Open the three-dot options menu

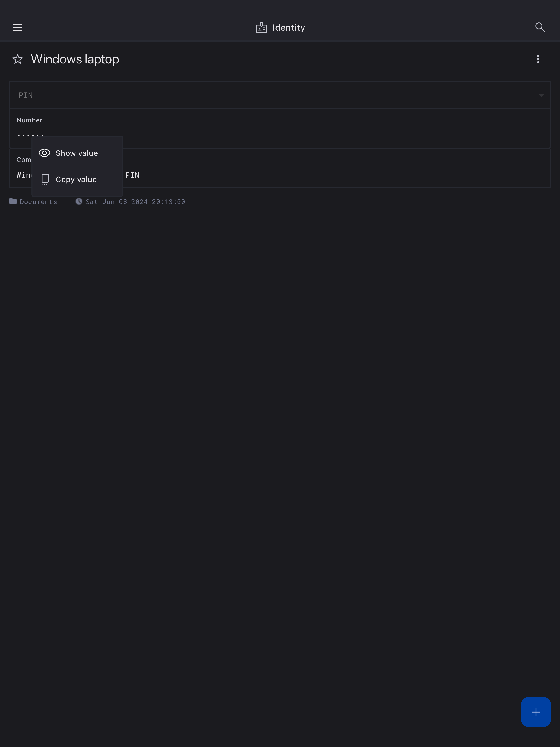538,59
